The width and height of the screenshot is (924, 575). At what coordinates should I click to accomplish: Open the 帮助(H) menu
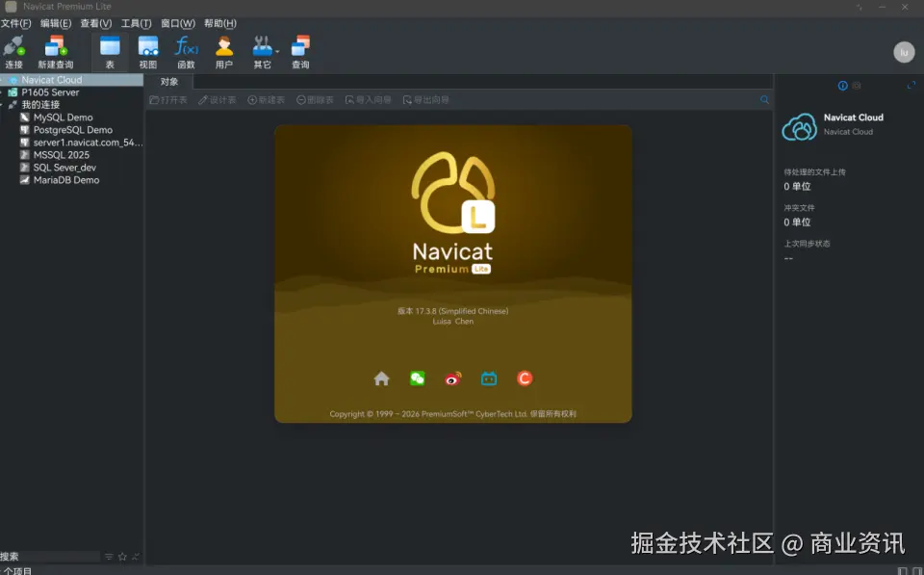click(220, 23)
